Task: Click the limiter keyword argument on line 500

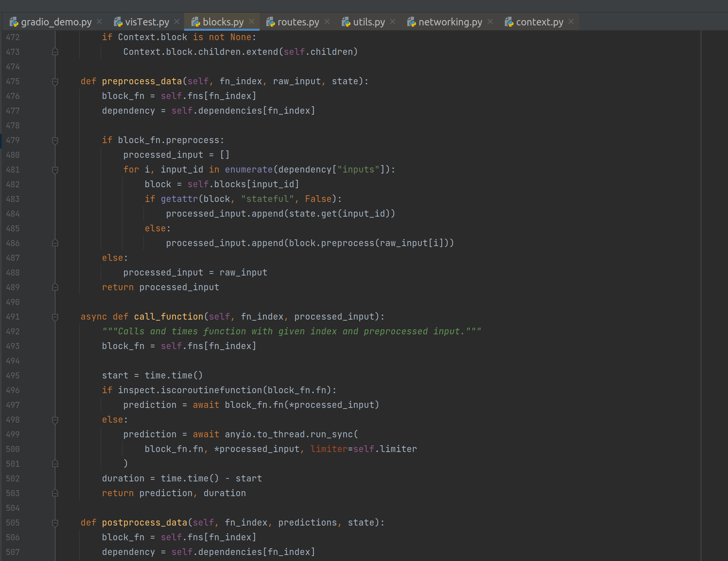Action: point(329,449)
